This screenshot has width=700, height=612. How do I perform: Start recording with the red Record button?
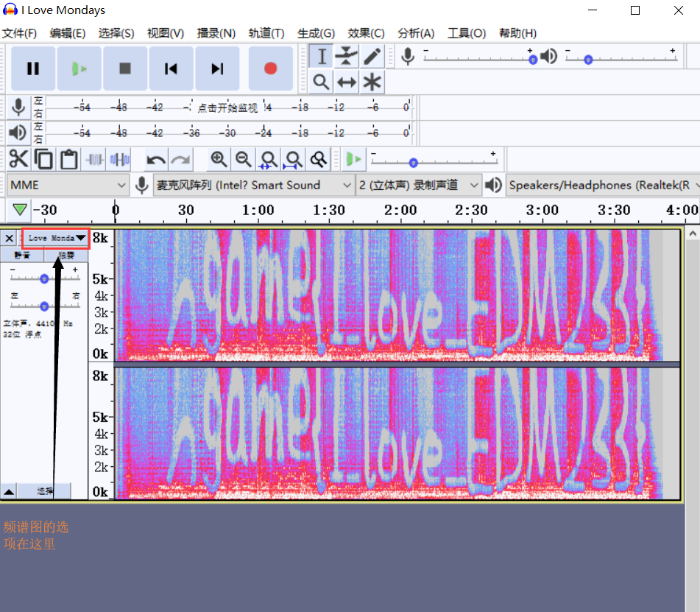pos(271,68)
